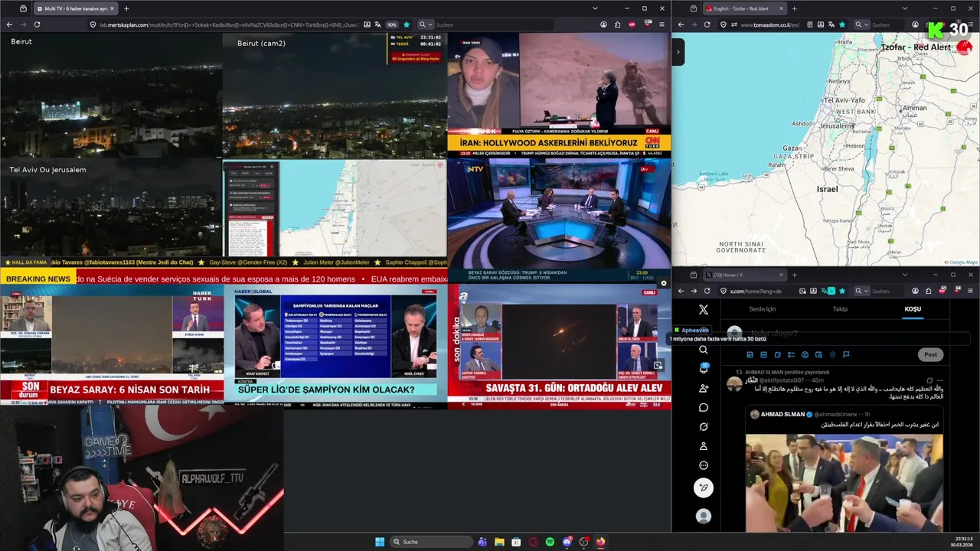Image resolution: width=980 pixels, height=551 pixels.
Task: Open AHMAD SLMAN quoted tweet author
Action: [782, 414]
